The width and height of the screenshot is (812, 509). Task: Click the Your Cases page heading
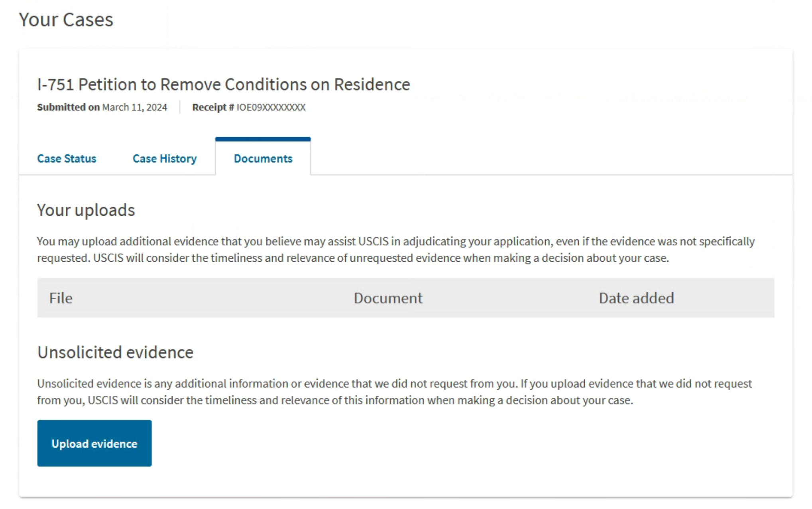point(66,20)
